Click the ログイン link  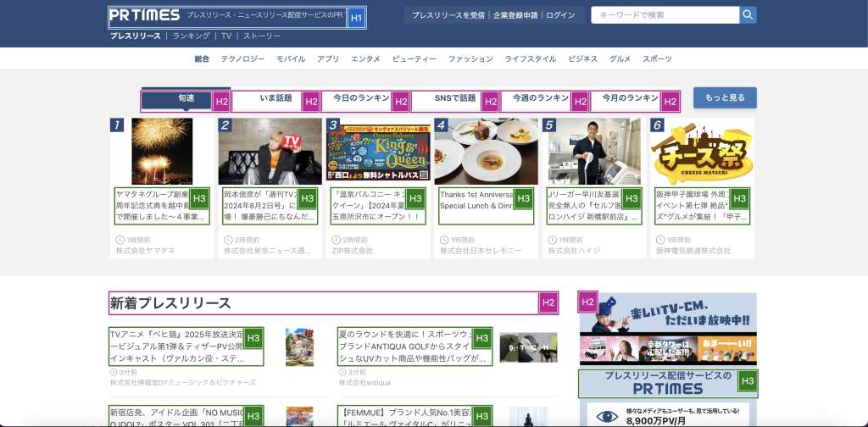click(x=560, y=15)
